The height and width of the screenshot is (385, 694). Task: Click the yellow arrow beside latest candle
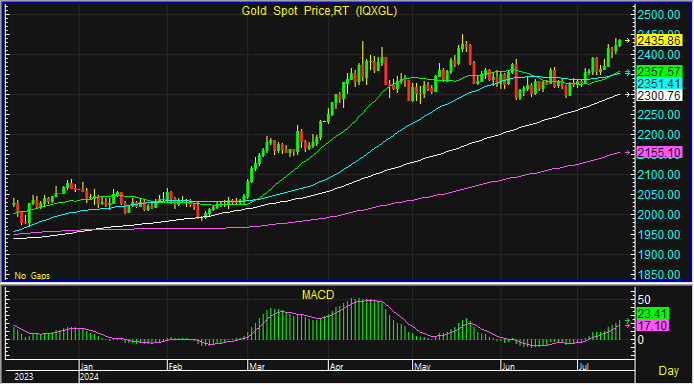click(x=628, y=41)
